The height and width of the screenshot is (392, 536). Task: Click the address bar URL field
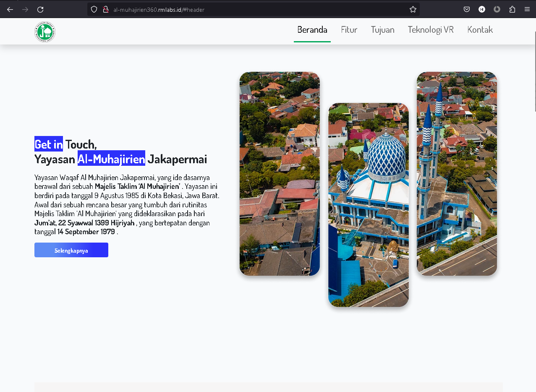[x=252, y=9]
